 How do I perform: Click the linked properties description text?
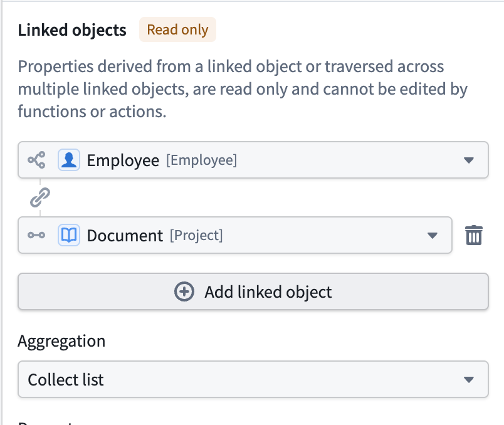[243, 89]
